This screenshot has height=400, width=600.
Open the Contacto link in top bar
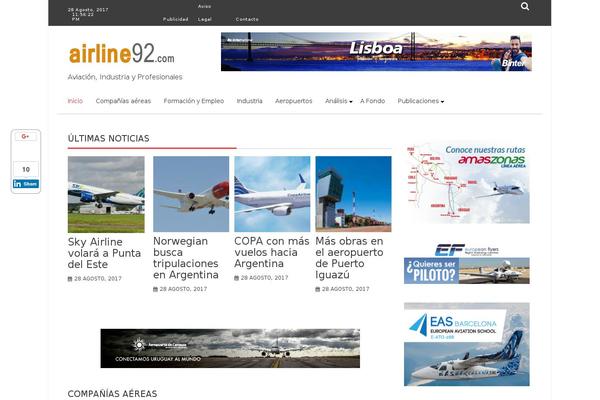[x=247, y=19]
